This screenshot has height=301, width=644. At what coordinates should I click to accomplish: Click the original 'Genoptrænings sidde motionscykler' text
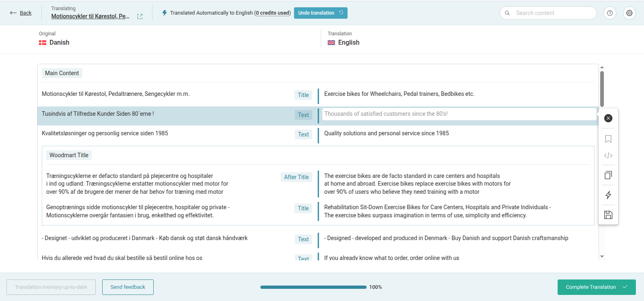[138, 211]
